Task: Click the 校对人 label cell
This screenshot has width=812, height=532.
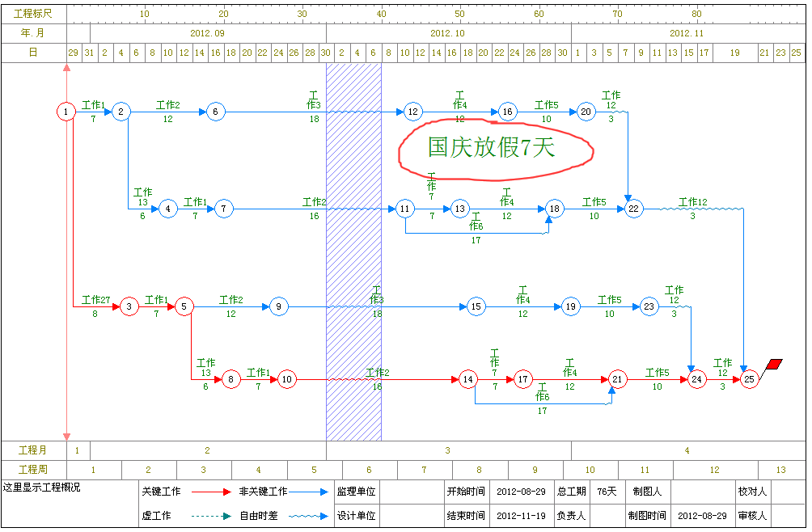Action: pyautogui.click(x=752, y=491)
